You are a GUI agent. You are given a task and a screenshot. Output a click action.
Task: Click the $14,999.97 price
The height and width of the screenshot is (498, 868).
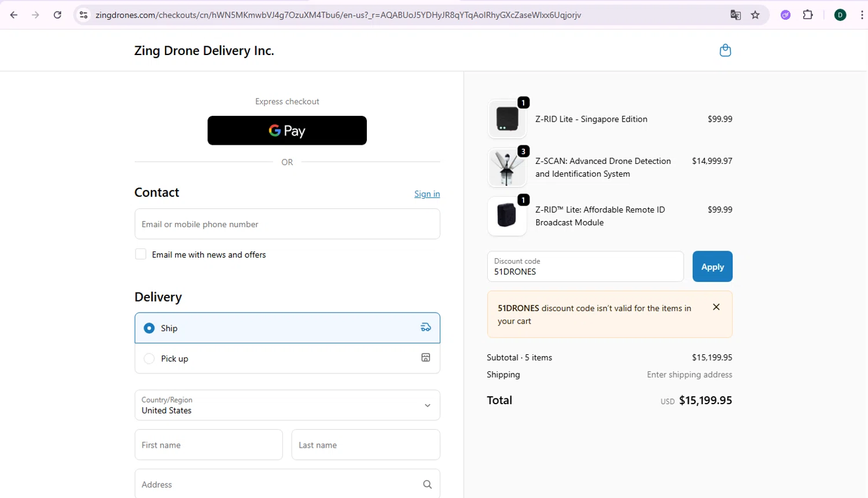coord(712,161)
